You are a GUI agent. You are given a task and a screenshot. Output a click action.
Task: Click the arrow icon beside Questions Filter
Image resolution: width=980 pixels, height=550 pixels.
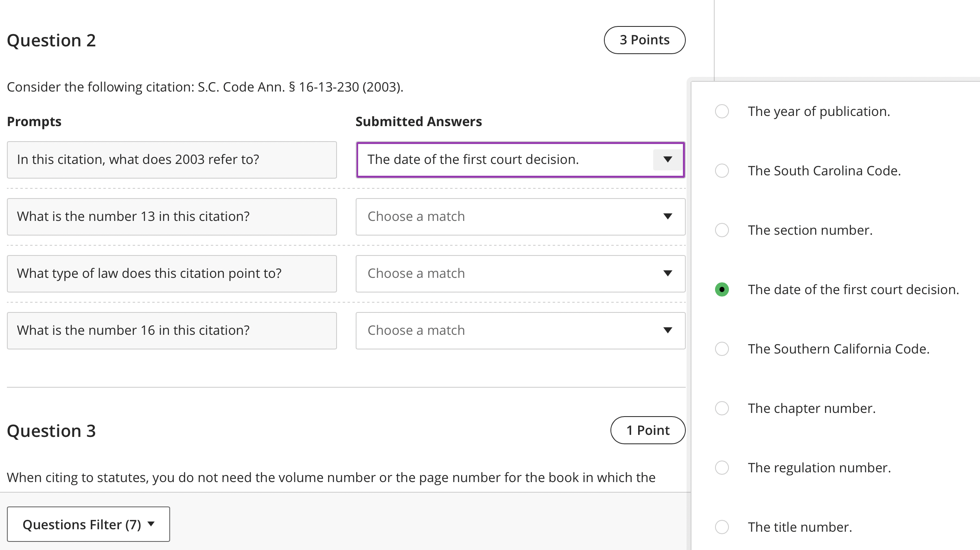point(151,524)
